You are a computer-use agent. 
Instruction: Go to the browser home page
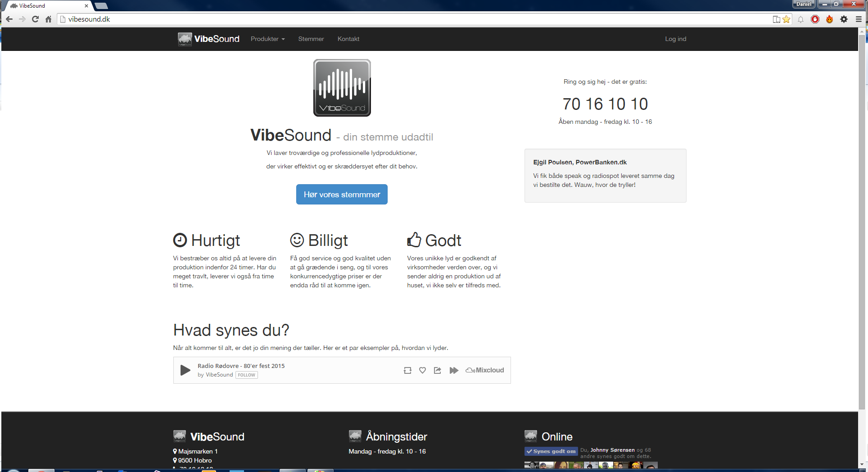(x=48, y=19)
